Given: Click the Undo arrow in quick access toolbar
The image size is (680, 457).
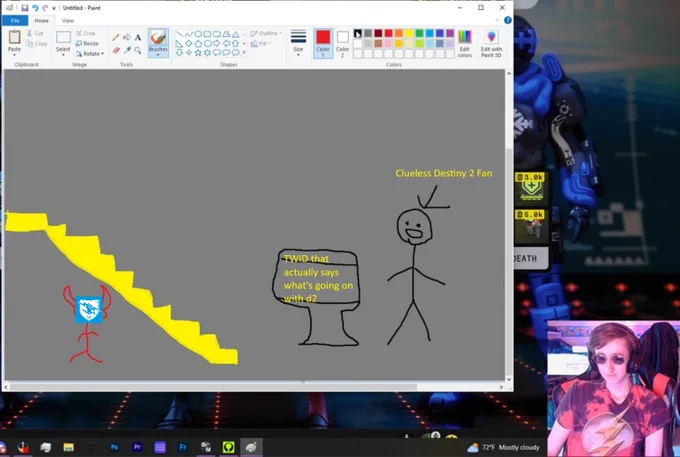Looking at the screenshot, I should (x=35, y=8).
